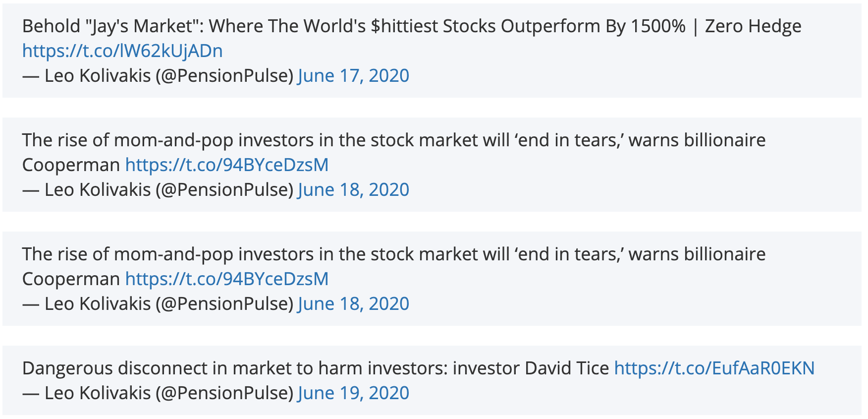
Task: Open the t.co/94BYceDzsM link in lower Cooperman tweet
Action: (x=227, y=279)
